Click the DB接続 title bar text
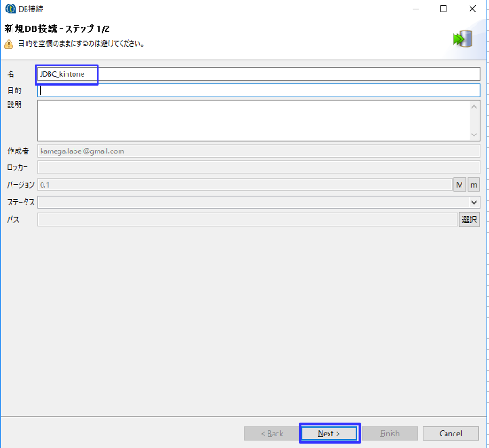489x448 pixels. point(31,9)
